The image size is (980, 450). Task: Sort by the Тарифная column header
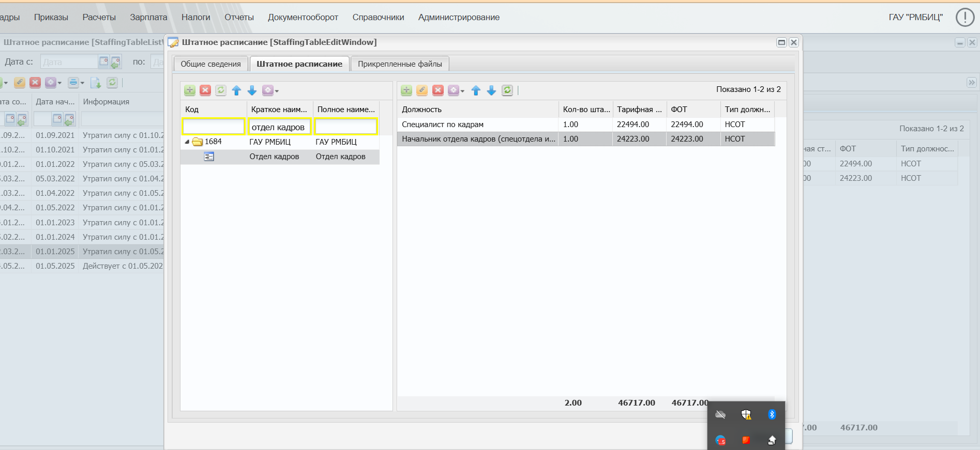[x=640, y=110]
